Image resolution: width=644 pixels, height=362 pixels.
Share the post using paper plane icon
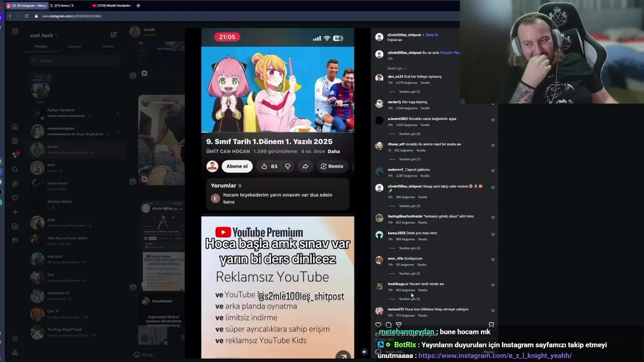coord(398,325)
